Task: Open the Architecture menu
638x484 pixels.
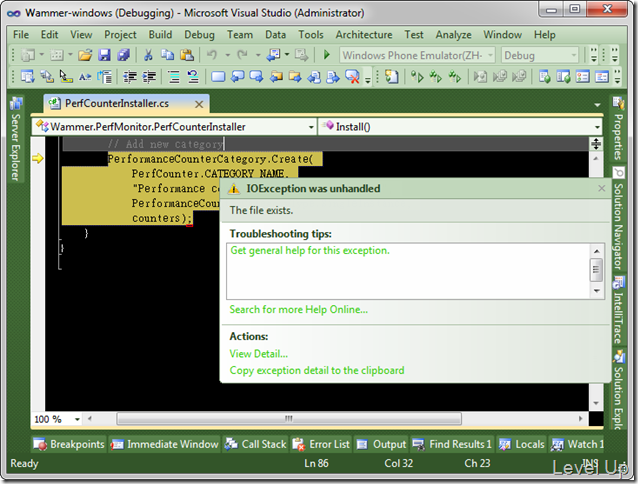Action: [364, 35]
